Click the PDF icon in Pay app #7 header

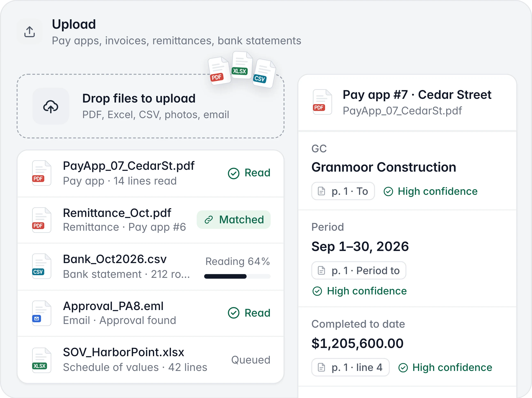click(322, 102)
